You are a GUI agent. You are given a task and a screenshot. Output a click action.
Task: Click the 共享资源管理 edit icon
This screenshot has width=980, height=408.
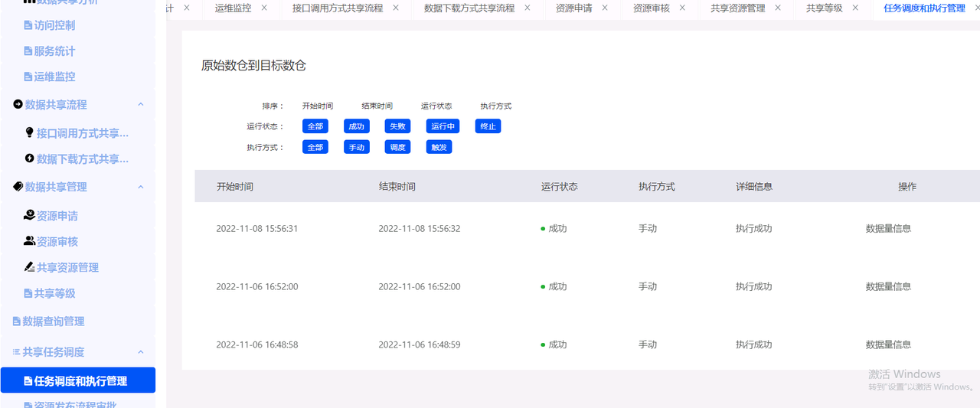point(29,267)
